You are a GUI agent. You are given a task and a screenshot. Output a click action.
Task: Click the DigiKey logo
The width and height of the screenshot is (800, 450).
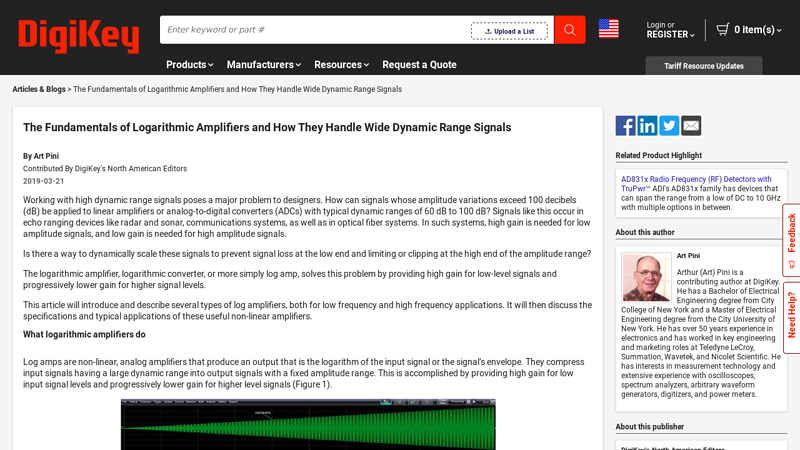[x=79, y=36]
